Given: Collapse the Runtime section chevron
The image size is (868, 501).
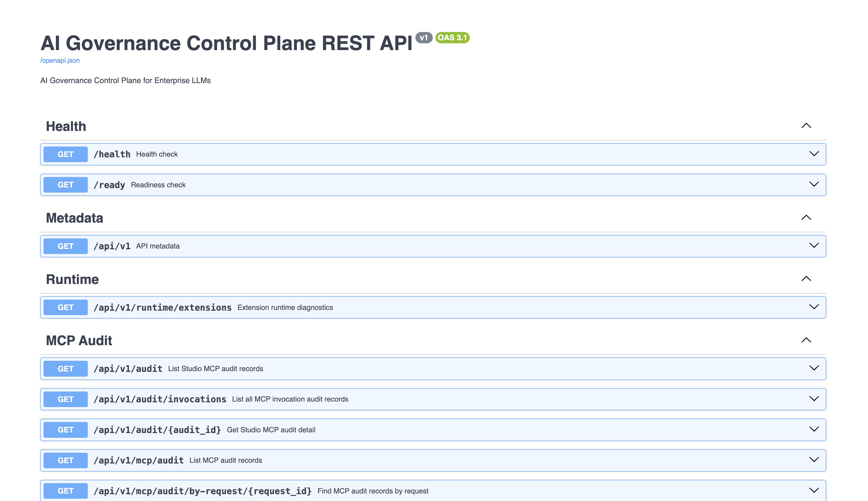Looking at the screenshot, I should pos(806,279).
